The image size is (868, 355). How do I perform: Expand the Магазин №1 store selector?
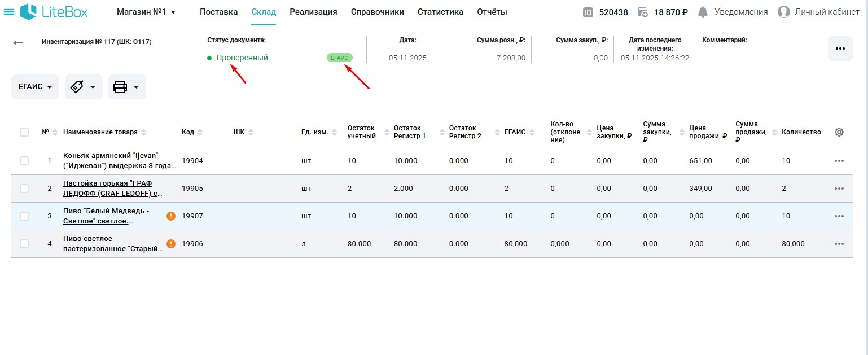[146, 12]
